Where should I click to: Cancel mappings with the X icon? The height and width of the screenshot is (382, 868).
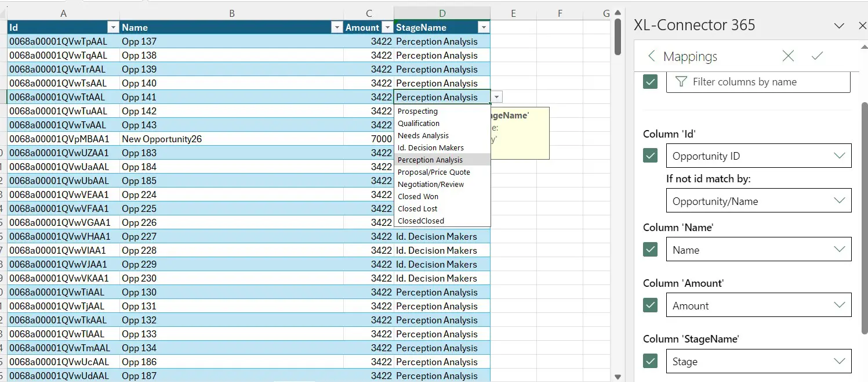click(788, 56)
